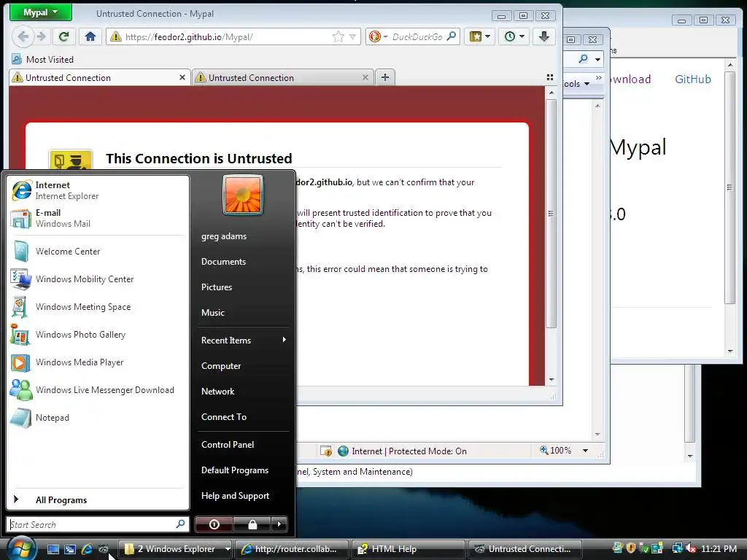Reload the page in Mypal
The width and height of the screenshot is (747, 560).
[x=64, y=36]
